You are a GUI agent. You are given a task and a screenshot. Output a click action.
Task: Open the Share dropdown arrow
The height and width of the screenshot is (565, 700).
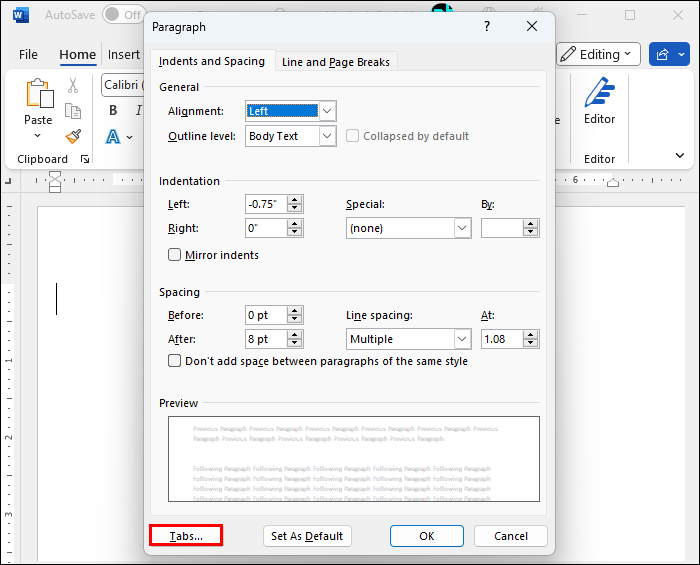pos(681,54)
